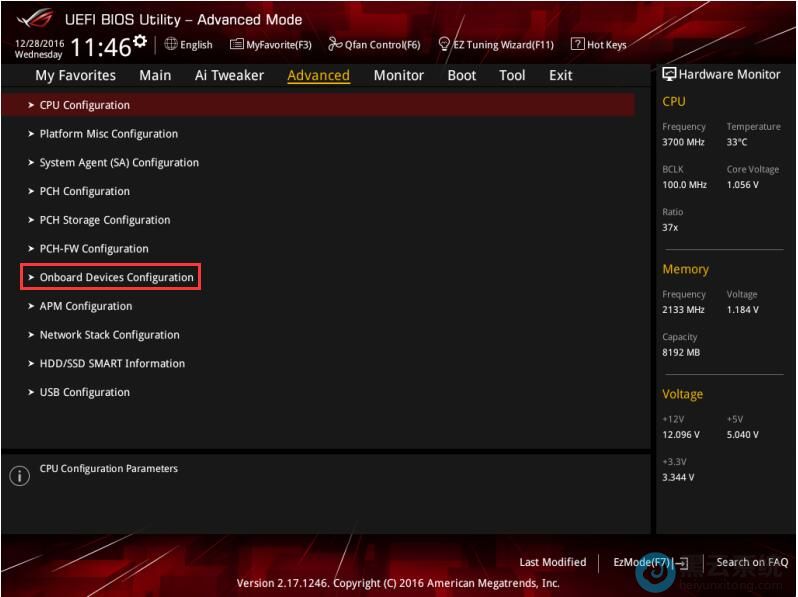The image size is (798, 597).
Task: Switch to EzMode(F7) label
Action: pos(641,562)
